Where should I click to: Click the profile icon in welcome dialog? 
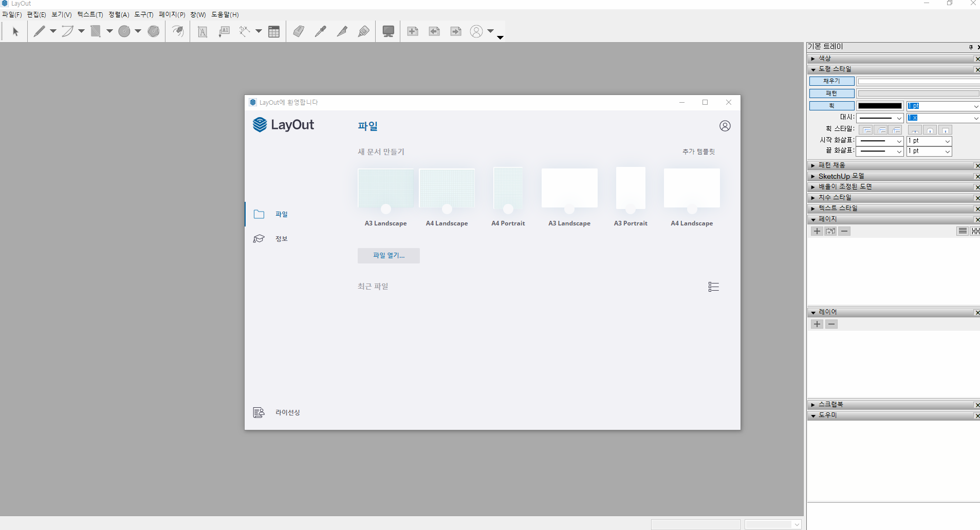point(725,126)
